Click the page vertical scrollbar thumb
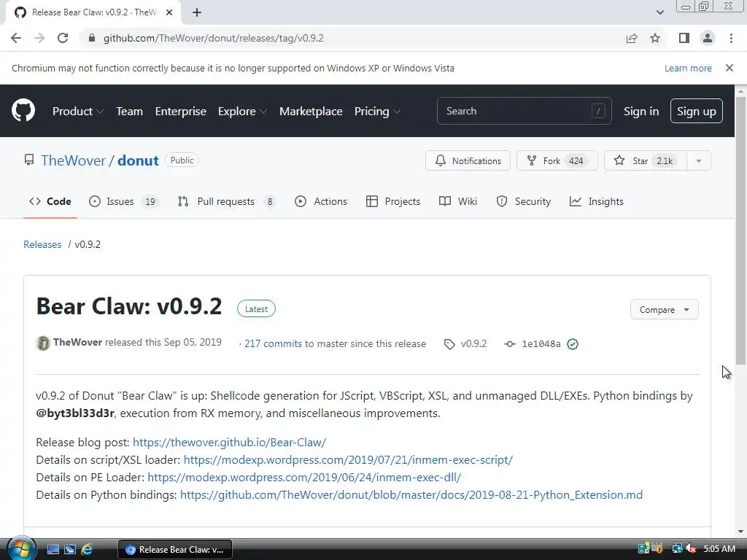 click(740, 231)
